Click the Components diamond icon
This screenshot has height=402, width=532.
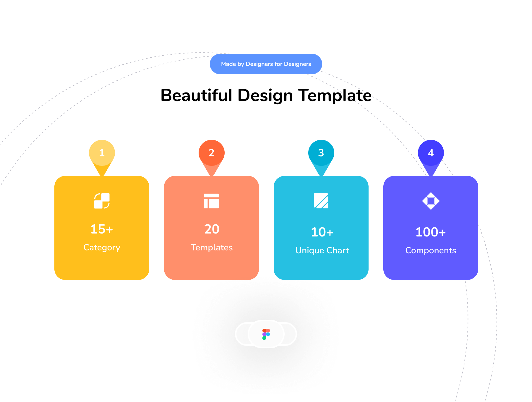click(431, 201)
